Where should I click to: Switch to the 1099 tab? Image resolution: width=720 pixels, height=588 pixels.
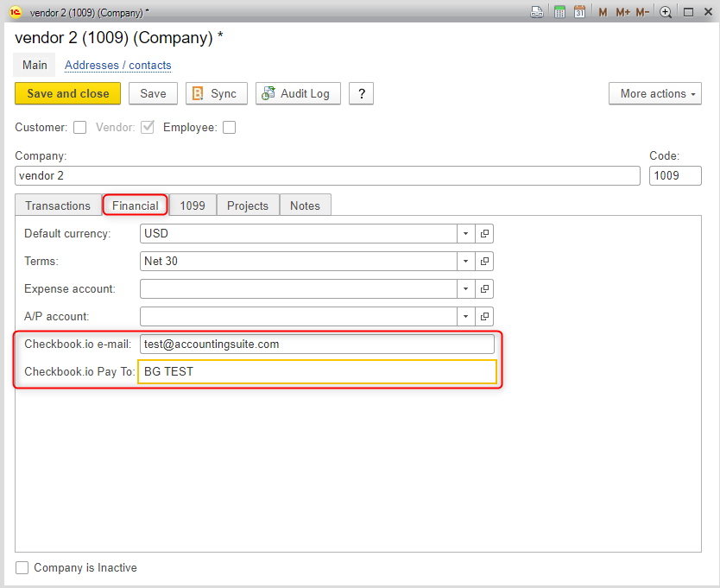point(192,205)
